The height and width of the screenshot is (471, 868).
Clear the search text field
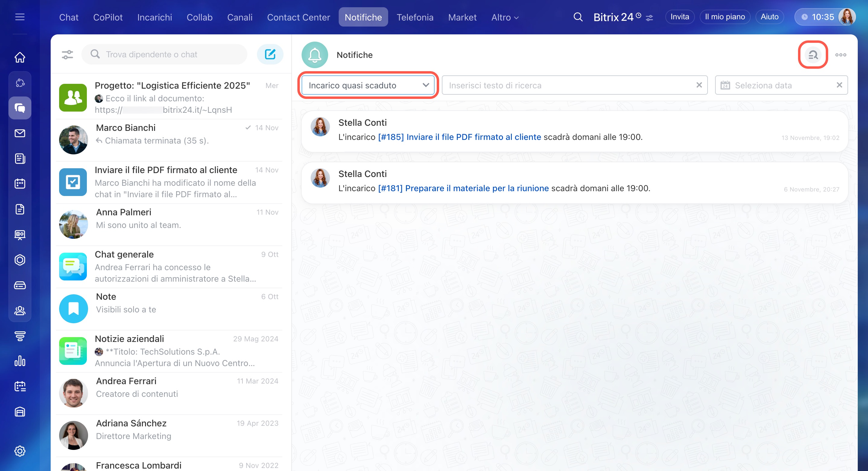pyautogui.click(x=699, y=85)
